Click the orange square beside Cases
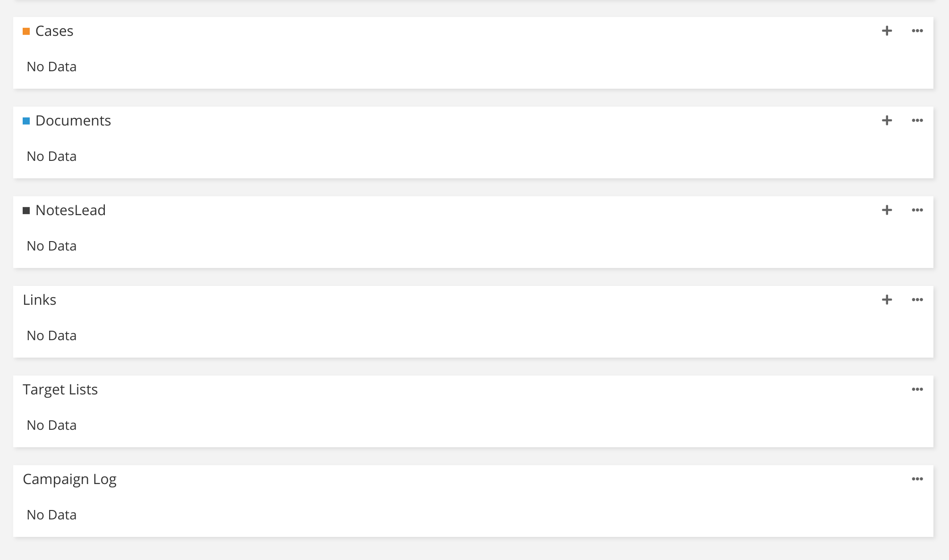Image resolution: width=949 pixels, height=560 pixels. (x=26, y=32)
